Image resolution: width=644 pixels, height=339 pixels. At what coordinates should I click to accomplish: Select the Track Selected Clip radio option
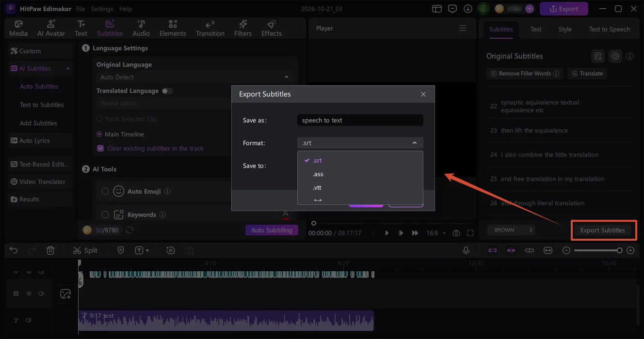(x=99, y=119)
